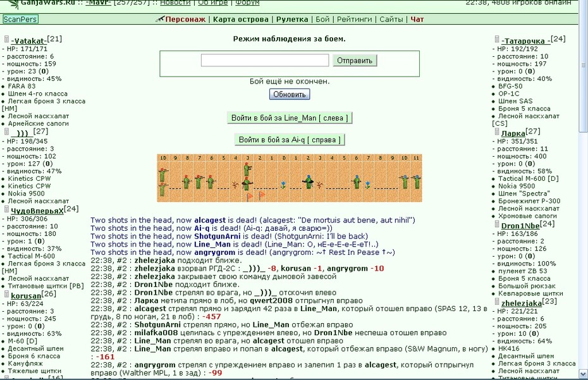Open the info icon beside zhelezjaka

[x=497, y=302]
